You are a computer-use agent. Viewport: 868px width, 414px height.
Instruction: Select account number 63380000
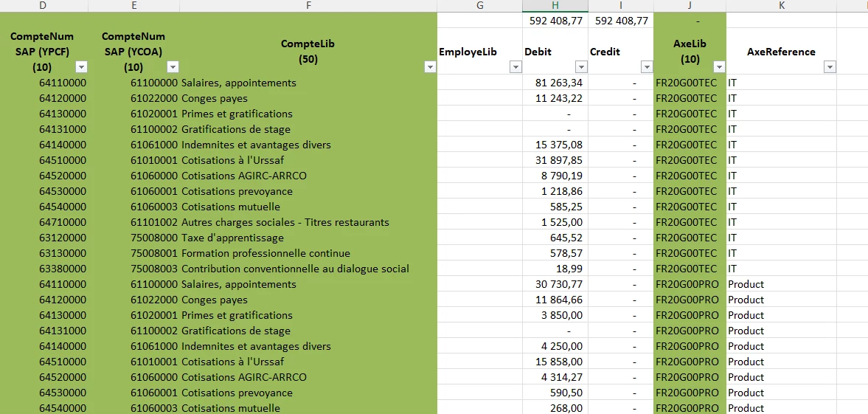tap(44, 269)
